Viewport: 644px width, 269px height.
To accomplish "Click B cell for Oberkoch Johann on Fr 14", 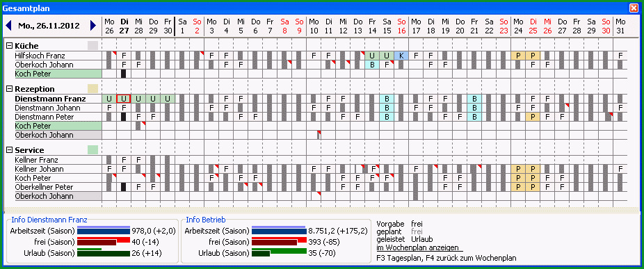I will point(372,65).
